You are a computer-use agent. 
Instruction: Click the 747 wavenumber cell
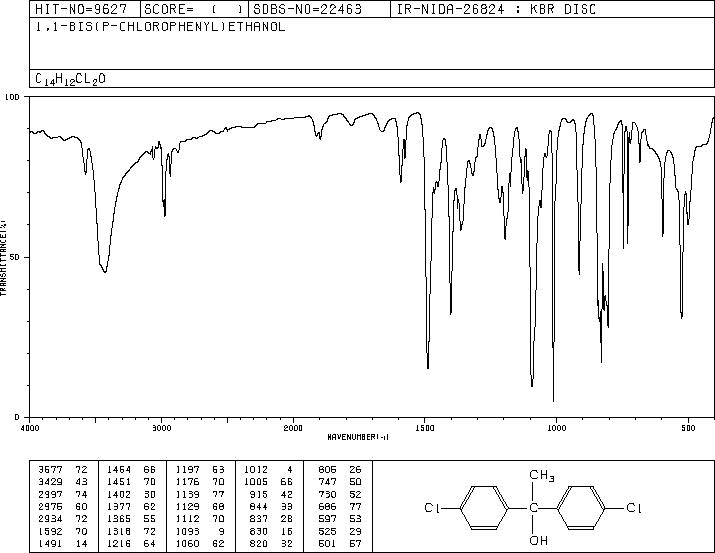327,482
